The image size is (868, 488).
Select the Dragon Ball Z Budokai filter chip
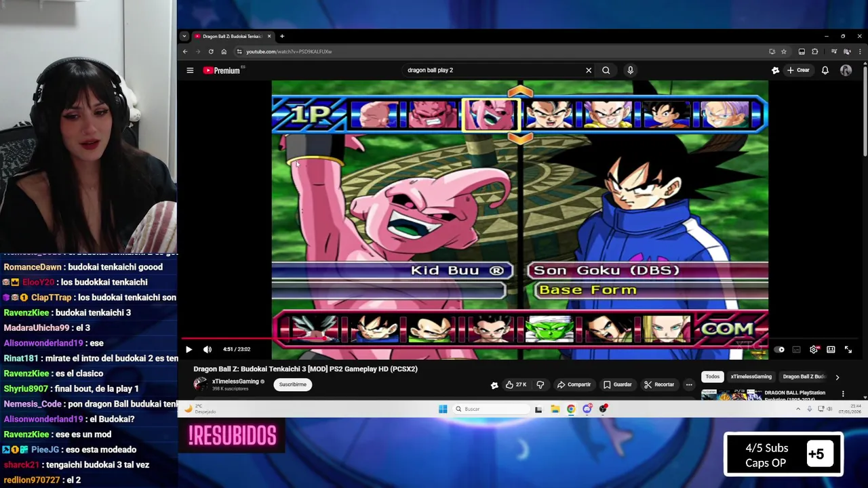coord(804,377)
